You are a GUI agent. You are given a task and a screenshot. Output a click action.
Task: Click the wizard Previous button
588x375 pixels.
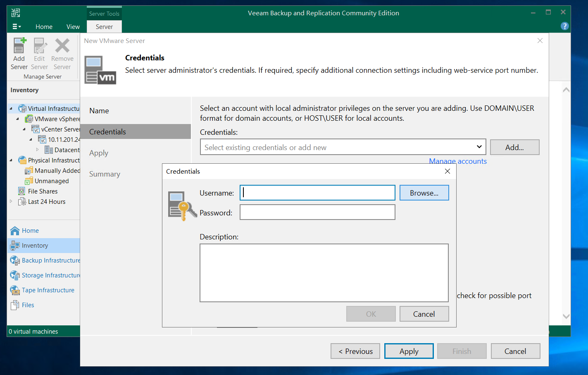(x=355, y=351)
